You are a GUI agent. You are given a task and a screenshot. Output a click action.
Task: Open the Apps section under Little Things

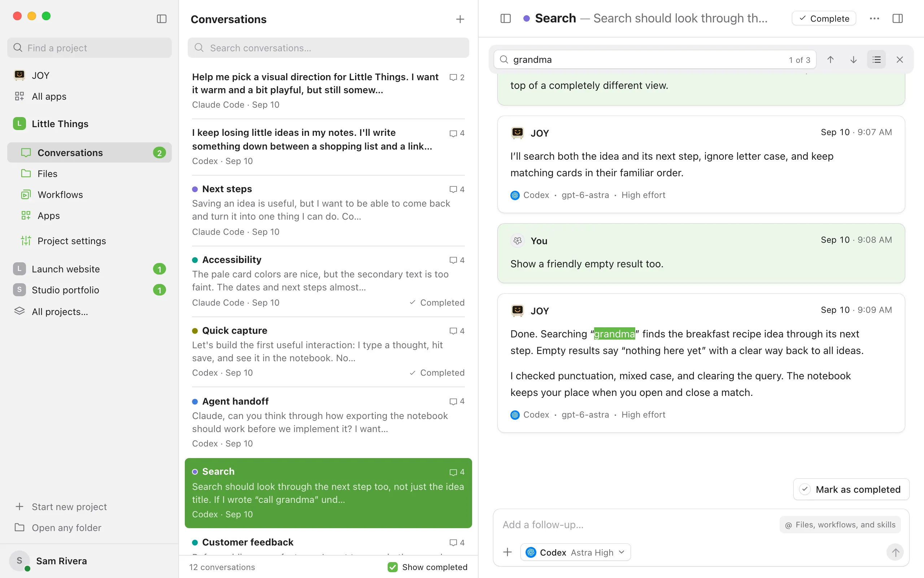pyautogui.click(x=90, y=216)
